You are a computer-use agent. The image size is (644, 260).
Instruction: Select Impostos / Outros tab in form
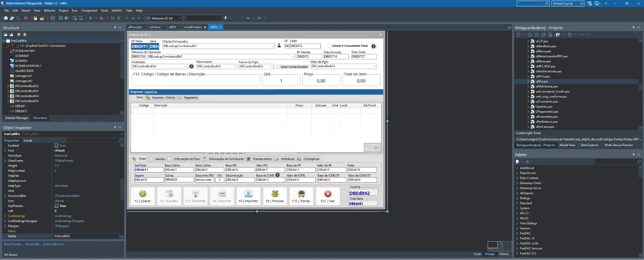pyautogui.click(x=161, y=97)
